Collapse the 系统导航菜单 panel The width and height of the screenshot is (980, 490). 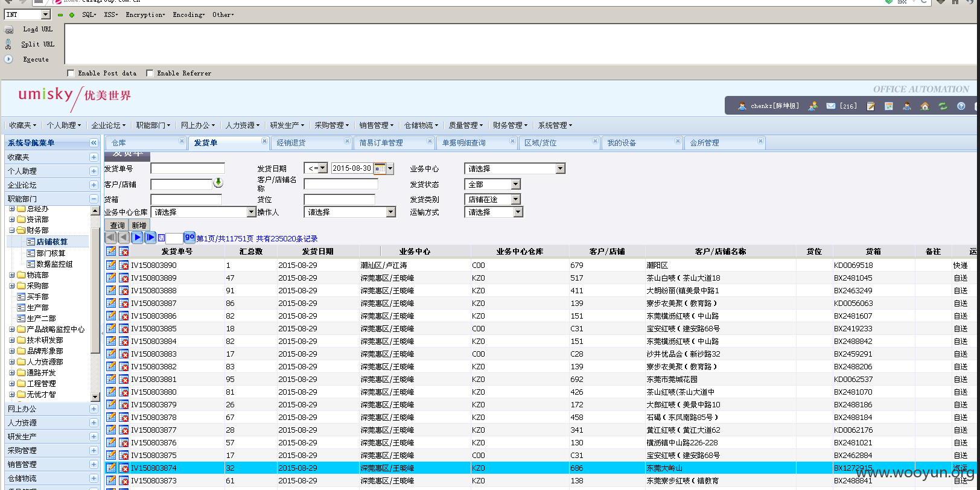tap(94, 143)
